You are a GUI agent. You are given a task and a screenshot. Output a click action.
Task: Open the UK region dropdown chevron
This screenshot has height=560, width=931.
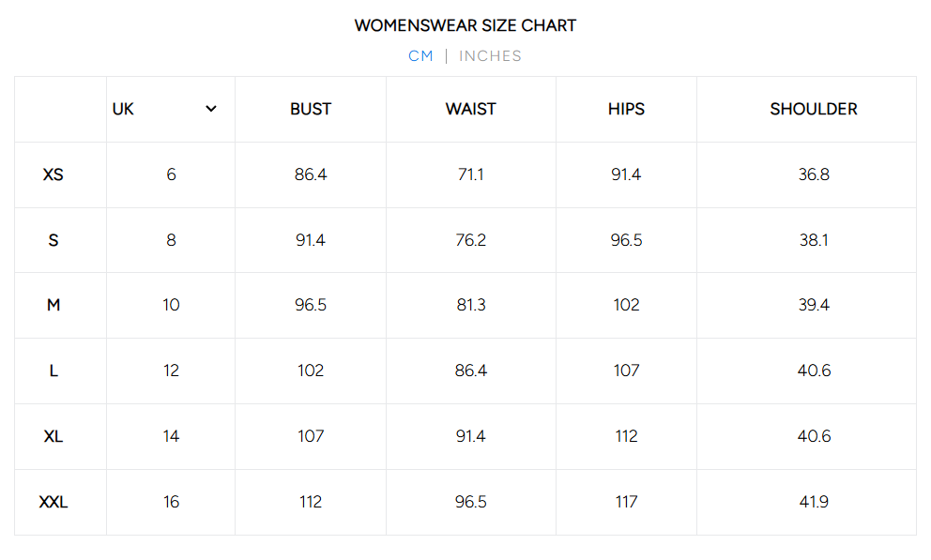211,109
